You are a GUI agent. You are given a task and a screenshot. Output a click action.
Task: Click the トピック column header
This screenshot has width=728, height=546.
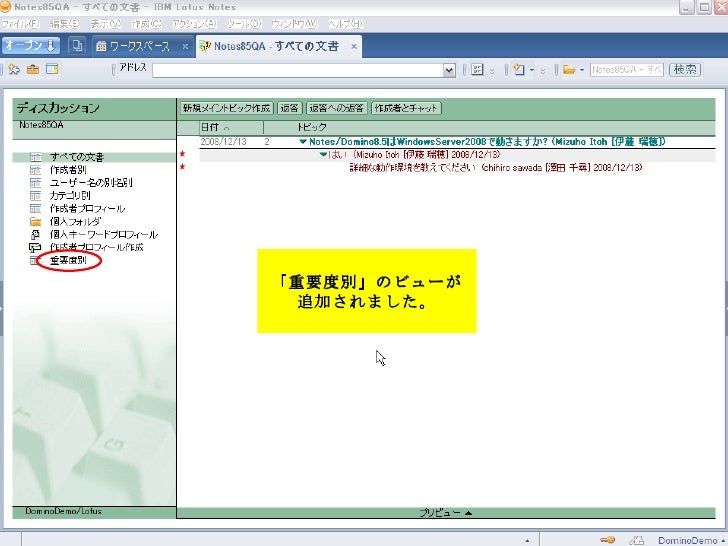312,127
